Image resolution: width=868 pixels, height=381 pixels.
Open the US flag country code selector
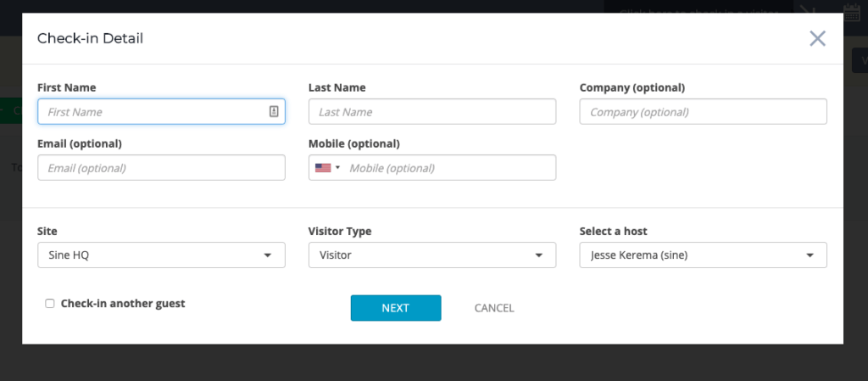click(328, 168)
